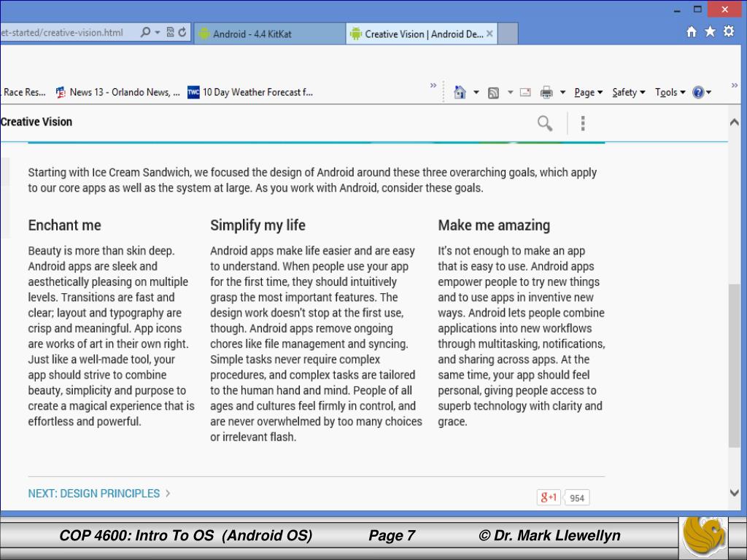Click the Creative Vision page heading

pos(36,122)
